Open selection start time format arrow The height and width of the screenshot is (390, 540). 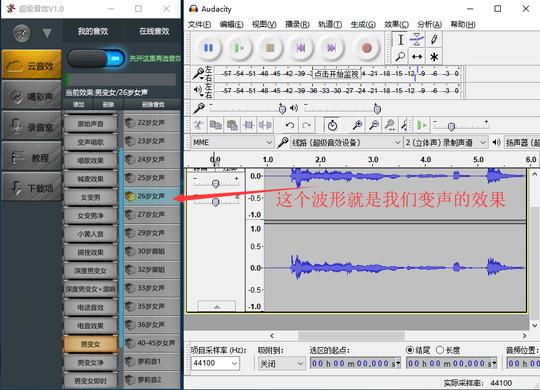point(398,363)
